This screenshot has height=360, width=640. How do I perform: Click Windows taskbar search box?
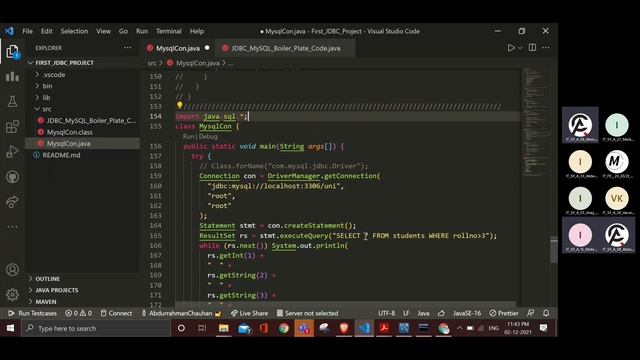(x=96, y=328)
